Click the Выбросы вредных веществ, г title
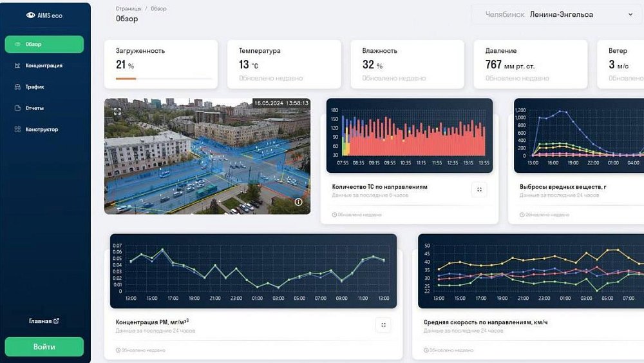 pyautogui.click(x=563, y=186)
